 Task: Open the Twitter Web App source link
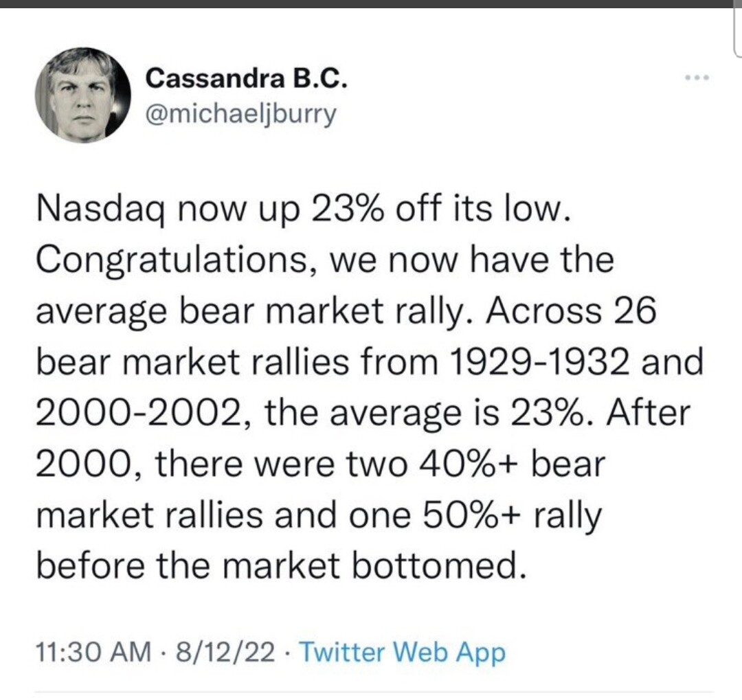pyautogui.click(x=403, y=653)
